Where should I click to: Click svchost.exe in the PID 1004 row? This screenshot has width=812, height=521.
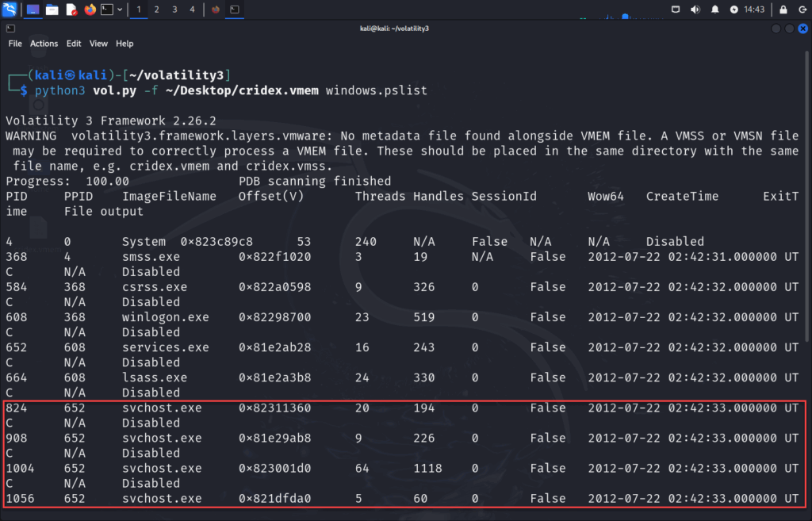pos(162,468)
